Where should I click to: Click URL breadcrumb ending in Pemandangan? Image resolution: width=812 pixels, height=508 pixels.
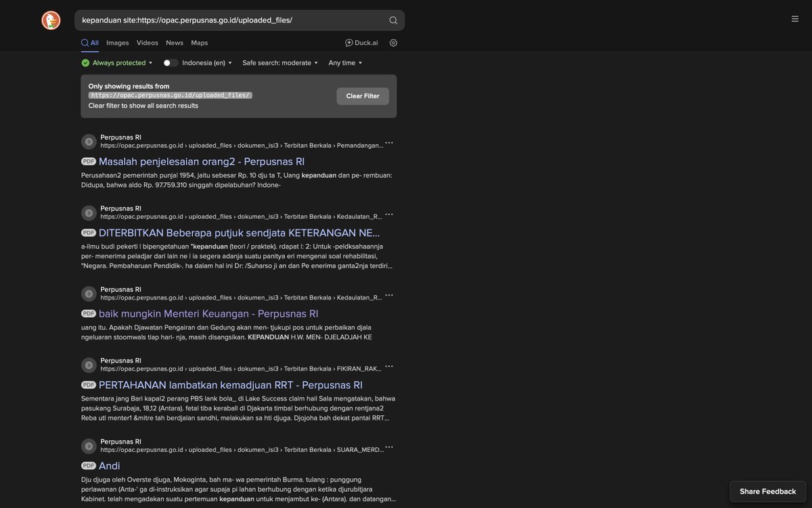click(242, 146)
